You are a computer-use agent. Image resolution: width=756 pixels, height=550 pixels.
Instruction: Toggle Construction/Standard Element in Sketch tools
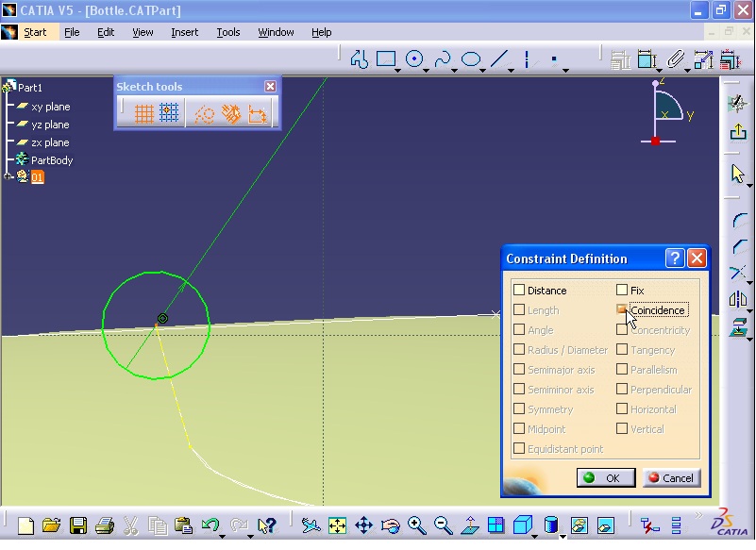point(205,115)
